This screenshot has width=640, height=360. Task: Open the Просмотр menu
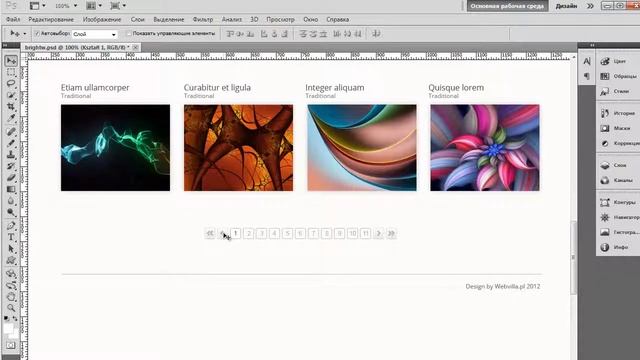(x=280, y=19)
